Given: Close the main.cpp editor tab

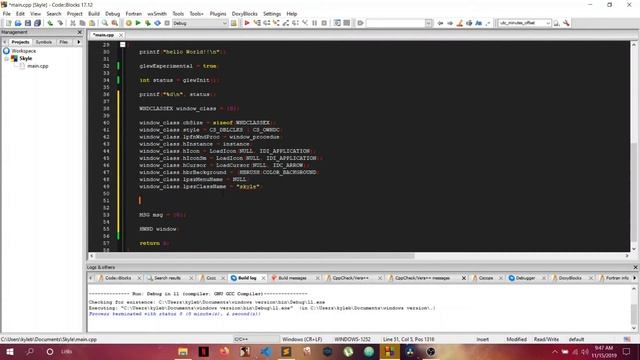Looking at the screenshot, I should (121, 35).
